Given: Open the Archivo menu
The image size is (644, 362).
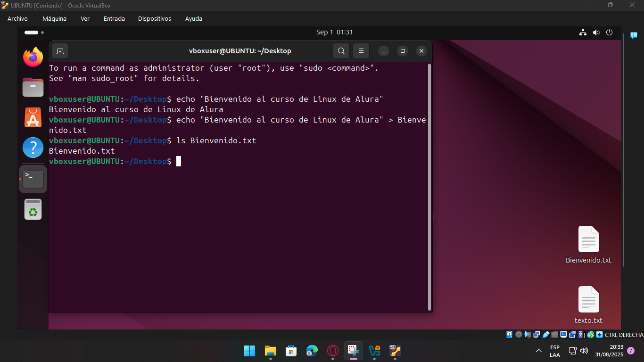Looking at the screenshot, I should tap(17, 19).
